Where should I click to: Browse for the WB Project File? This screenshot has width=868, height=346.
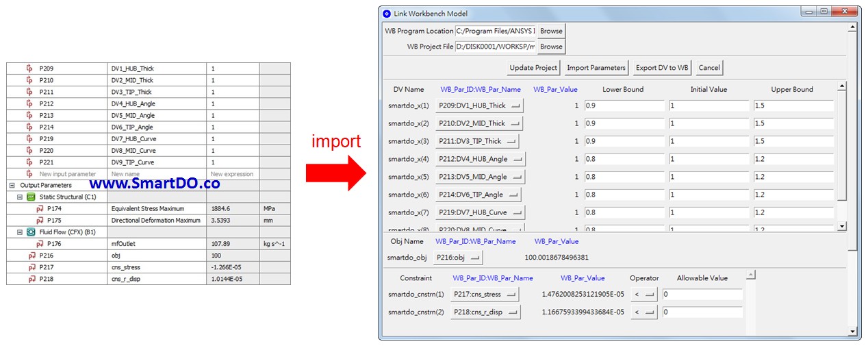click(x=551, y=47)
